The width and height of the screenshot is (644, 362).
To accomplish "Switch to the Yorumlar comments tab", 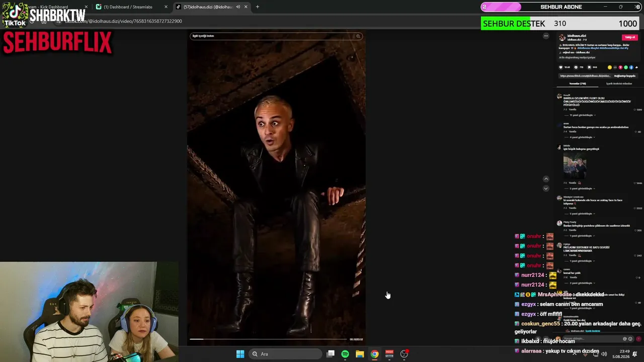I will [578, 83].
